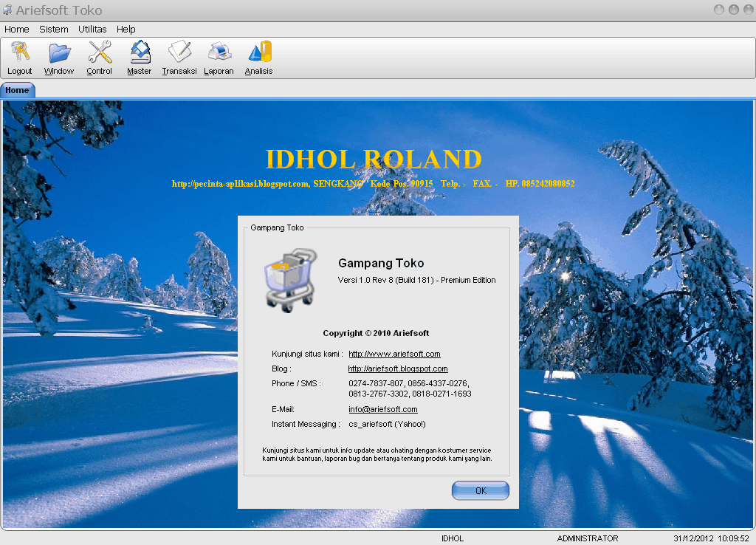Click the middle round window button at top right
The image size is (756, 545).
(x=734, y=10)
